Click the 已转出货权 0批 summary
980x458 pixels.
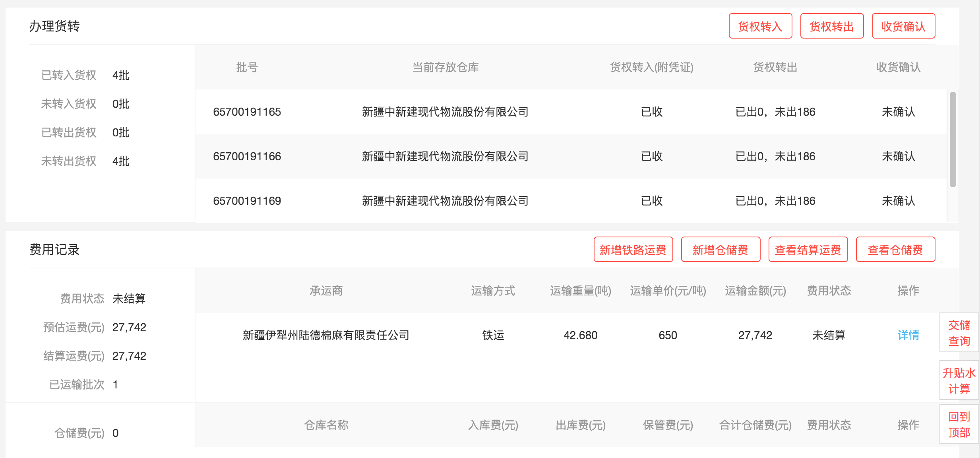(85, 132)
